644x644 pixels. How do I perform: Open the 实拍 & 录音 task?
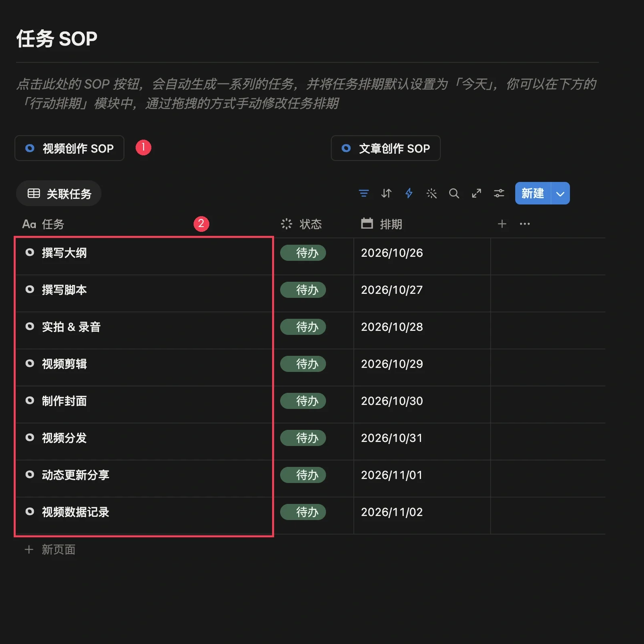click(71, 327)
